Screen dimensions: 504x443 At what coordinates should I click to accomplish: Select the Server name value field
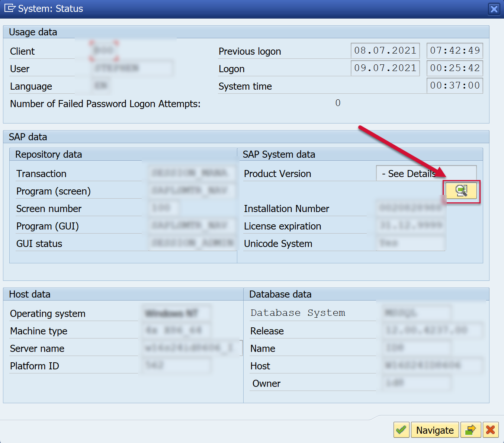click(192, 348)
